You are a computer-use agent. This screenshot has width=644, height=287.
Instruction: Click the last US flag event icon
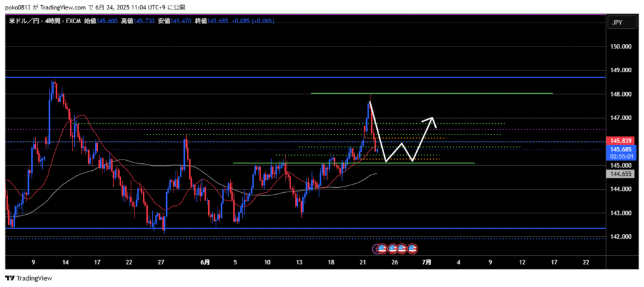pyautogui.click(x=413, y=249)
